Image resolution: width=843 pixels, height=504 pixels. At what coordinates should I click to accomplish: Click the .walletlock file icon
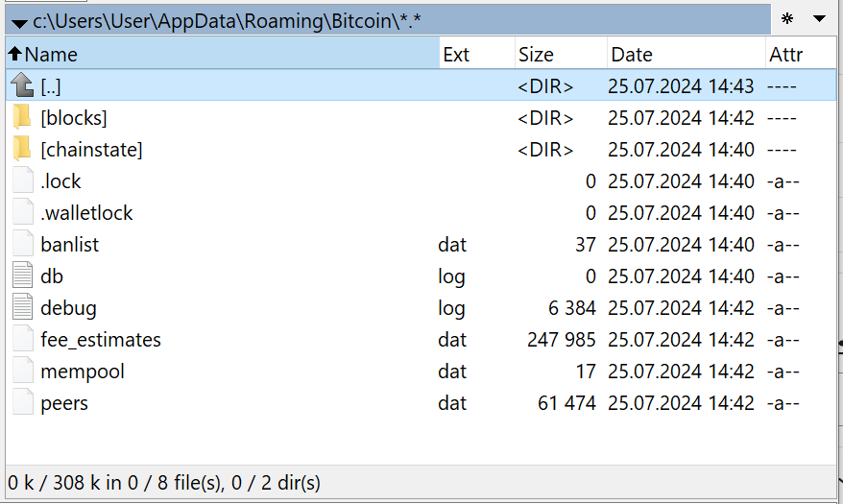coord(23,212)
